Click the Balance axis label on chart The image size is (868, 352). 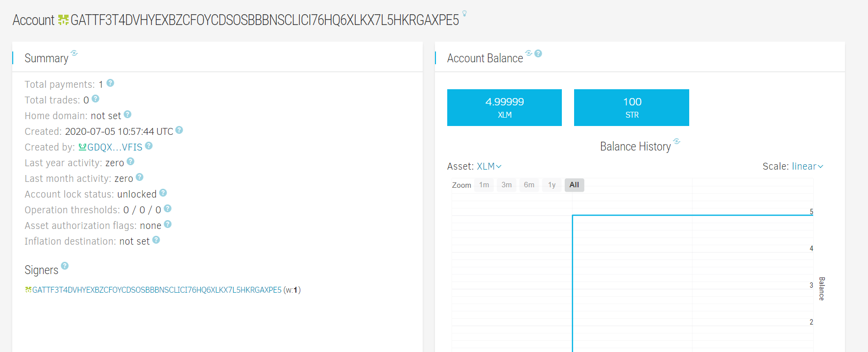[821, 288]
